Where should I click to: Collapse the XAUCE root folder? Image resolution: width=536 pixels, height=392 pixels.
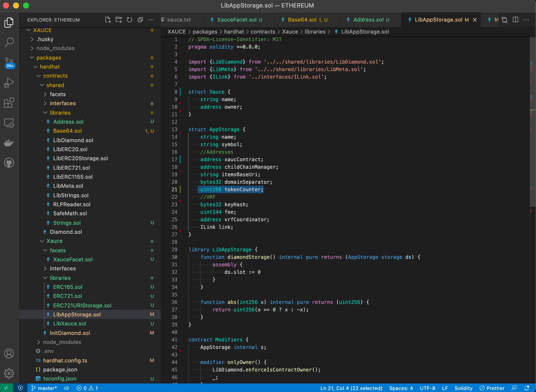pos(90,30)
